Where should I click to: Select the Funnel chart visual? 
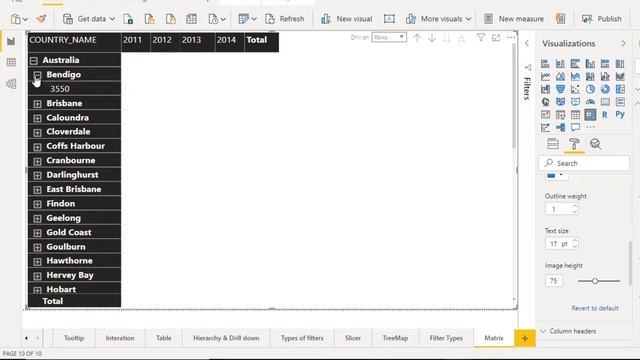pyautogui.click(x=560, y=89)
